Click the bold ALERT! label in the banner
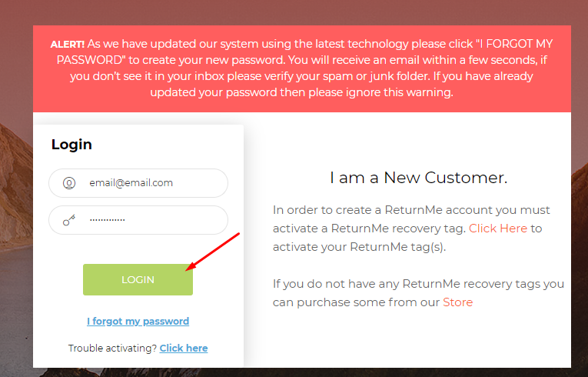Viewport: 588px width, 377px height. point(68,45)
